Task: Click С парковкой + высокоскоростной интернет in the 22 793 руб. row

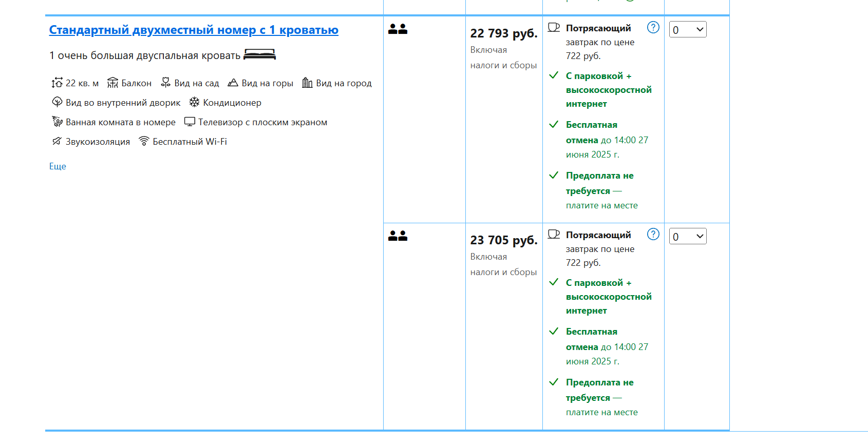Action: [609, 90]
